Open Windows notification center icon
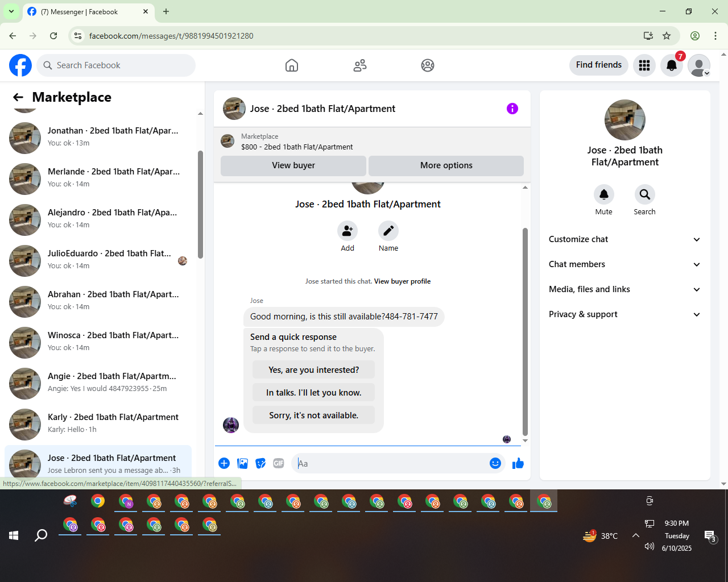This screenshot has height=582, width=728. coord(710,536)
